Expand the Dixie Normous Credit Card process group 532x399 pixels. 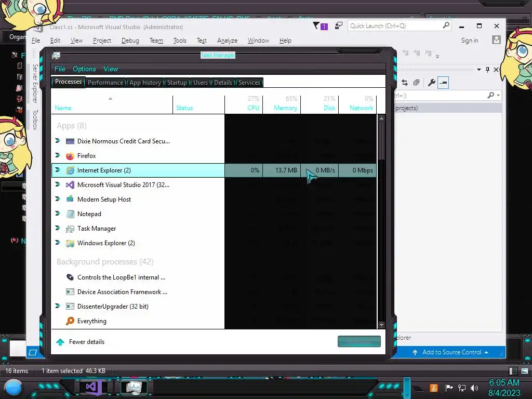[58, 141]
